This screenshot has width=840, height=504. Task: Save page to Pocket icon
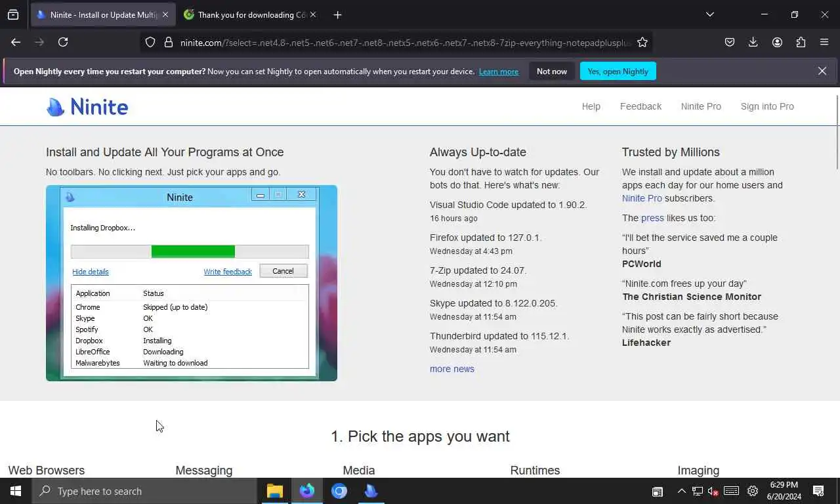click(730, 42)
